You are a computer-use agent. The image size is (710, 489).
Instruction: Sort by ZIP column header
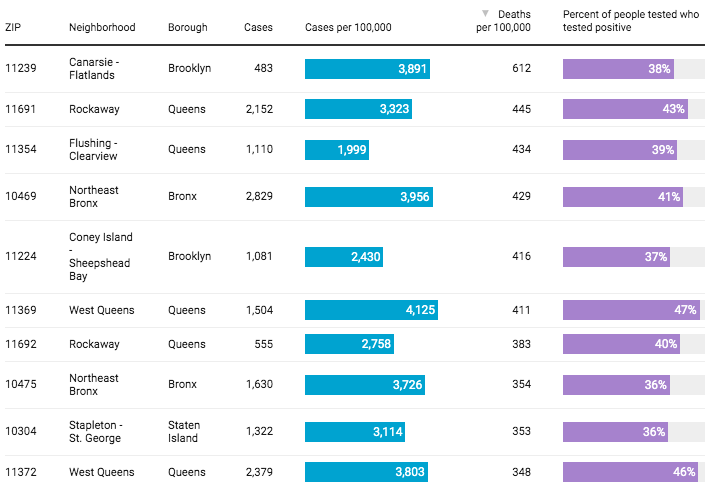tap(14, 27)
